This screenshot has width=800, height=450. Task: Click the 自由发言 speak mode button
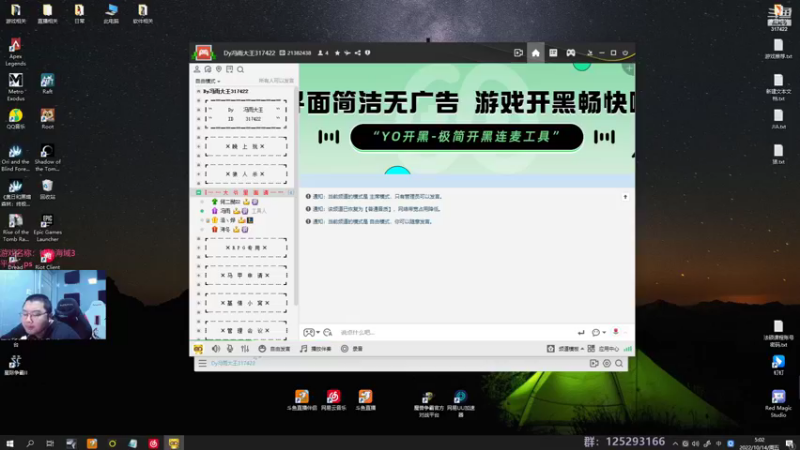point(274,348)
